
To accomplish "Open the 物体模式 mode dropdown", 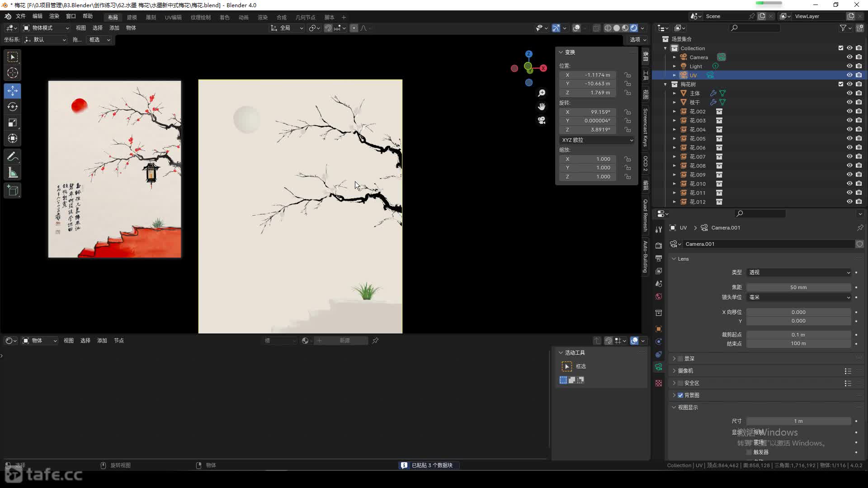I will pyautogui.click(x=46, y=28).
